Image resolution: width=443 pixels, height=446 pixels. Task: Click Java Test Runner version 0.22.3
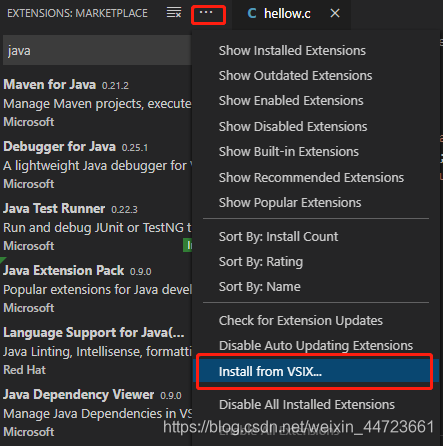point(124,210)
